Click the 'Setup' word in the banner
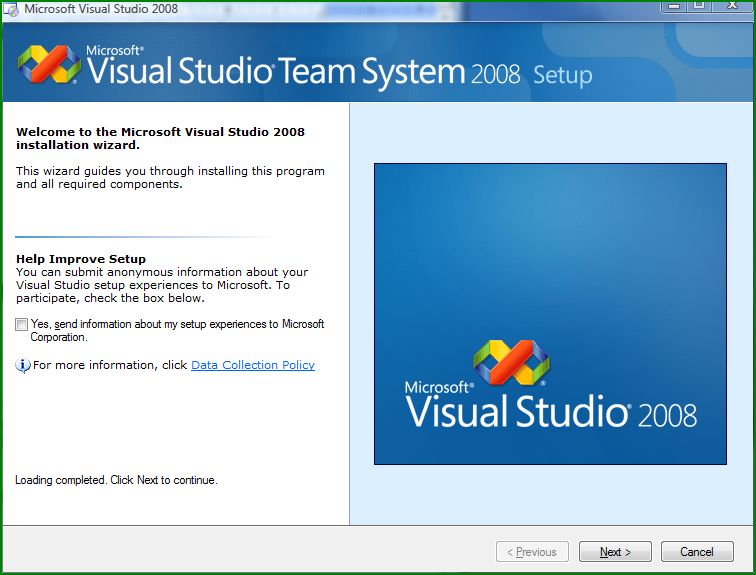756x575 pixels. point(562,76)
